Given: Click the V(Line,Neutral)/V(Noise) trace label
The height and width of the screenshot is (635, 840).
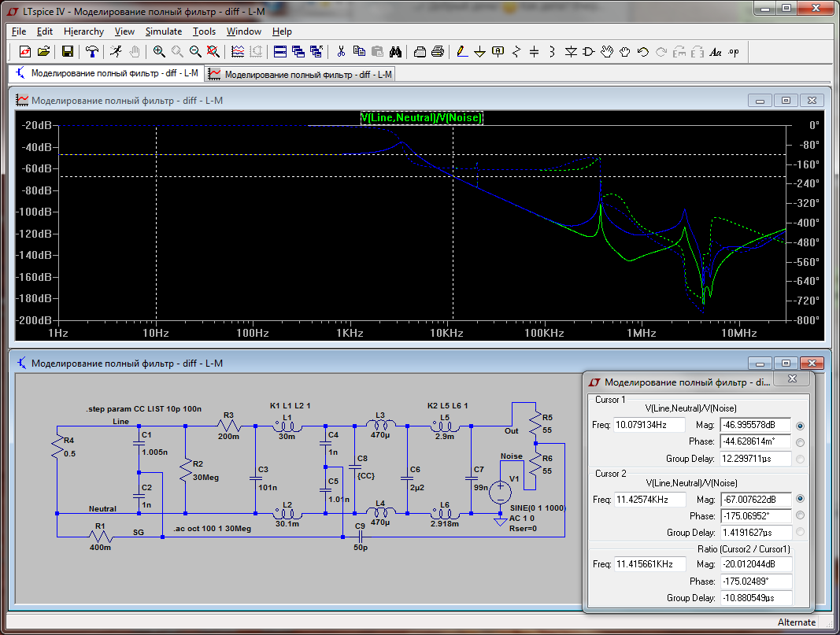Looking at the screenshot, I should pyautogui.click(x=421, y=118).
